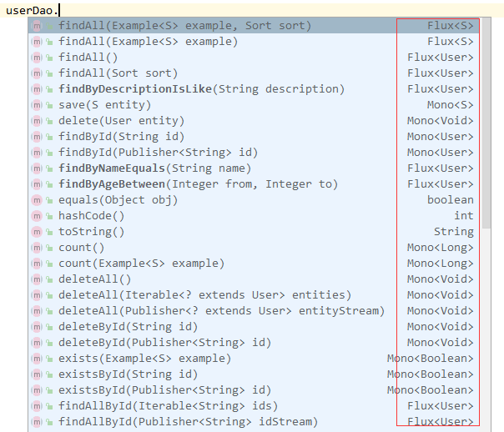Pick deleteById(Publisher<String> id) entry
The width and height of the screenshot is (504, 432).
click(165, 343)
